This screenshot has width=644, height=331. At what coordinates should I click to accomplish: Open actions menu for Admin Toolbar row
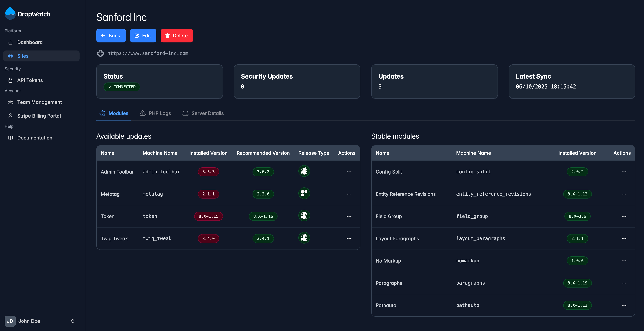349,172
